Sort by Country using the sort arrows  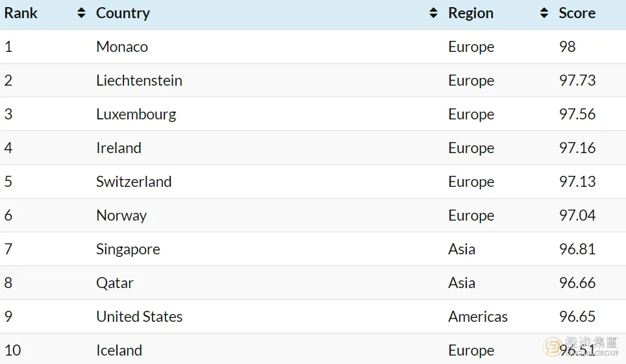pyautogui.click(x=433, y=13)
